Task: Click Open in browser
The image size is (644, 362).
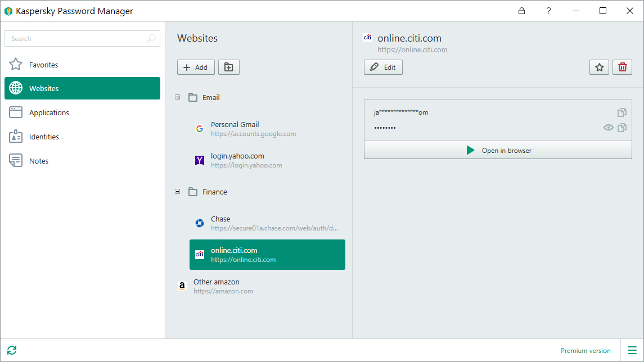Action: pos(498,150)
